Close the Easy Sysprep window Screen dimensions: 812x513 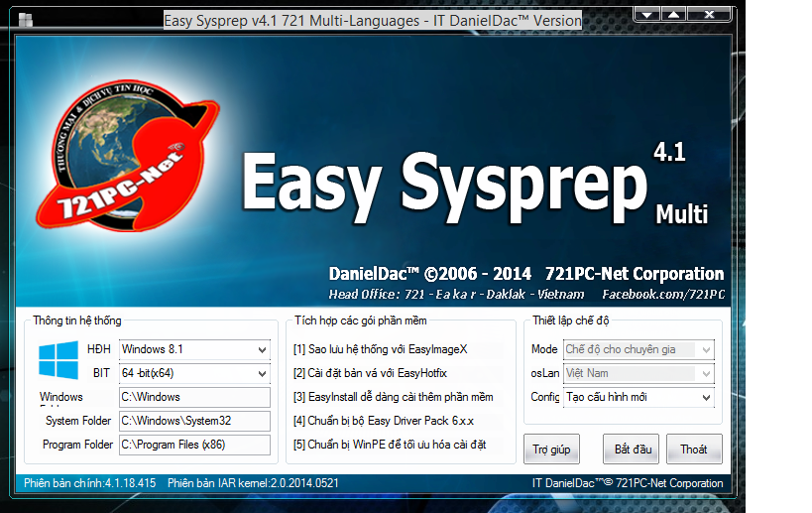709,15
